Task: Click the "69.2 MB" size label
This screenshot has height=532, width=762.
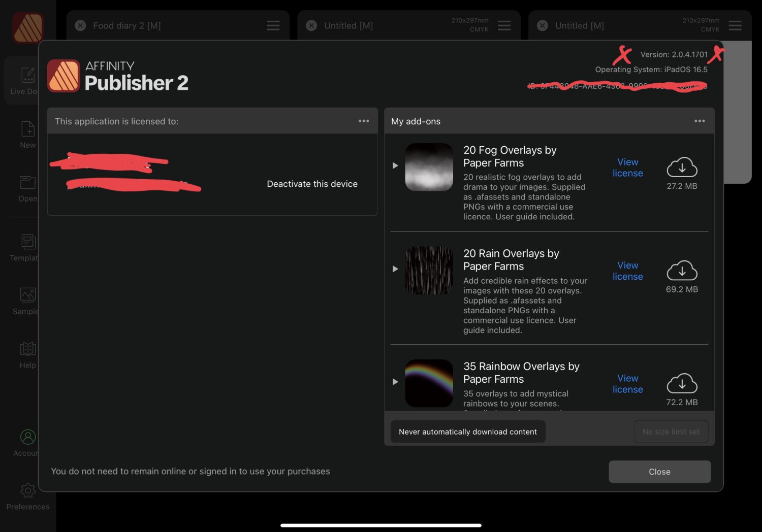Action: (682, 289)
